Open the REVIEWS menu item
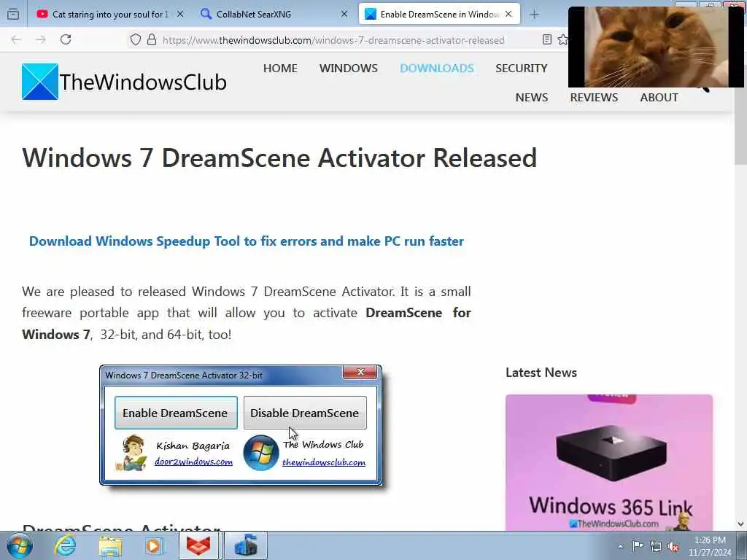Viewport: 747px width, 560px height. point(594,97)
